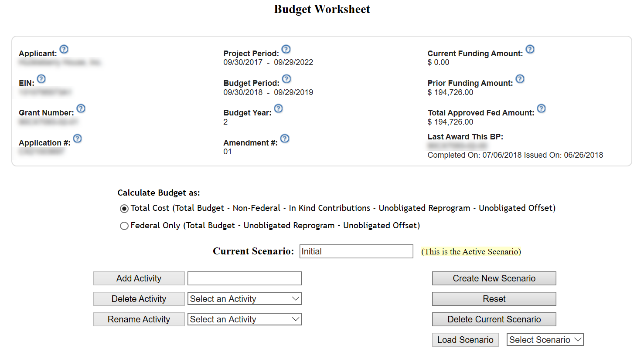Open help icon beside EIN label
The width and height of the screenshot is (644, 352).
(41, 79)
